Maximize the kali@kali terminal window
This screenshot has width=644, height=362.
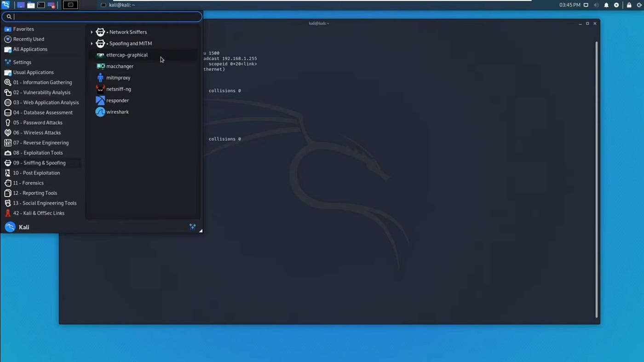coord(587,23)
